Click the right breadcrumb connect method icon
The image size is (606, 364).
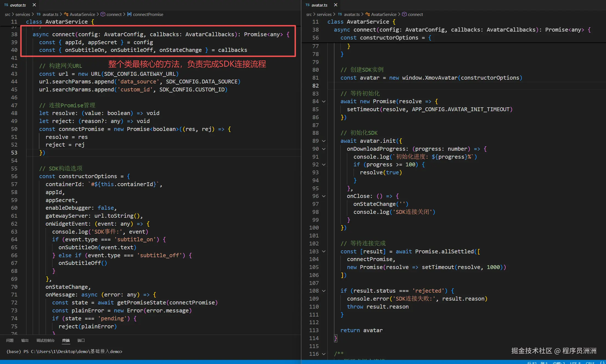click(404, 14)
